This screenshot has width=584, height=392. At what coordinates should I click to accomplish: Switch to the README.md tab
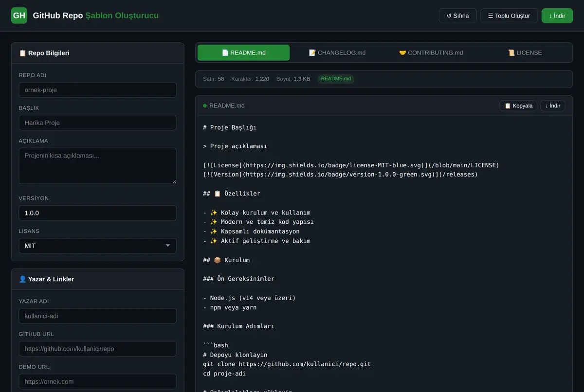pos(243,53)
